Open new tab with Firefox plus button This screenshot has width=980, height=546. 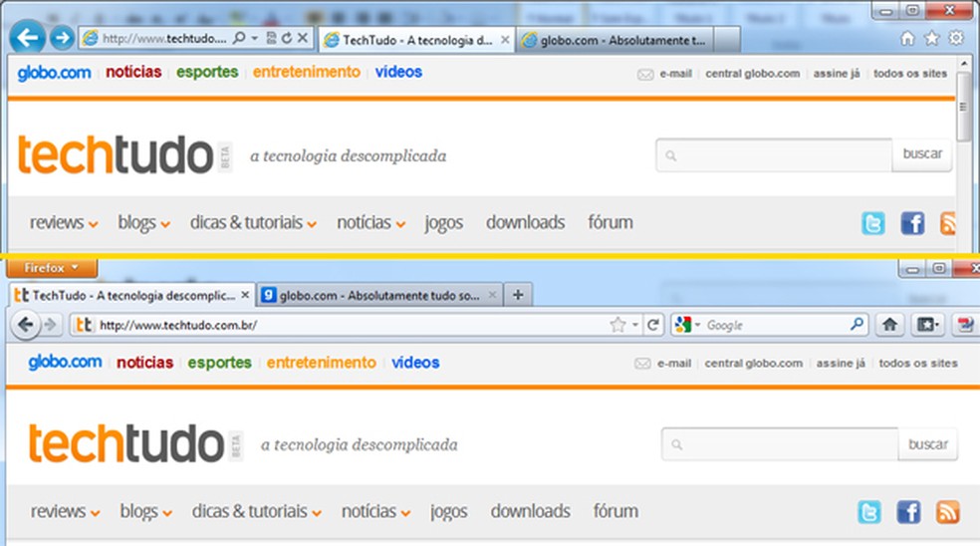point(518,295)
